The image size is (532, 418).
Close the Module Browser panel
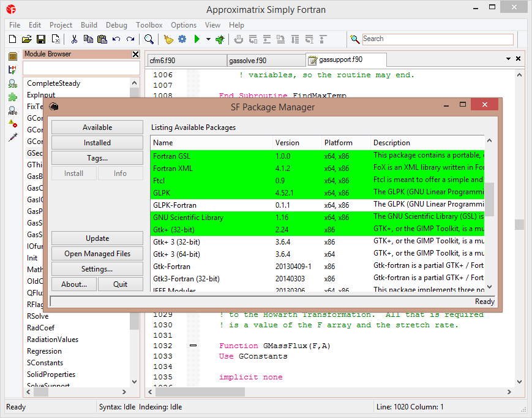pyautogui.click(x=135, y=54)
